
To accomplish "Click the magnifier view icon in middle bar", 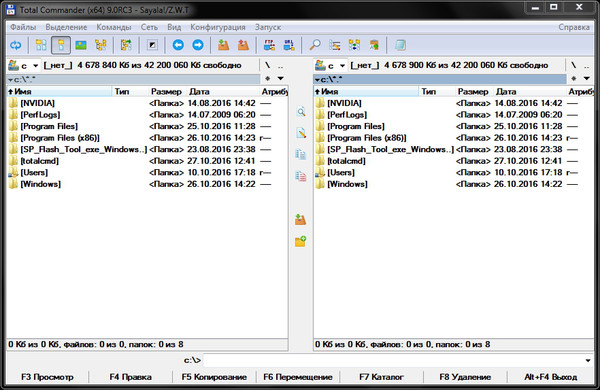I will [x=301, y=111].
